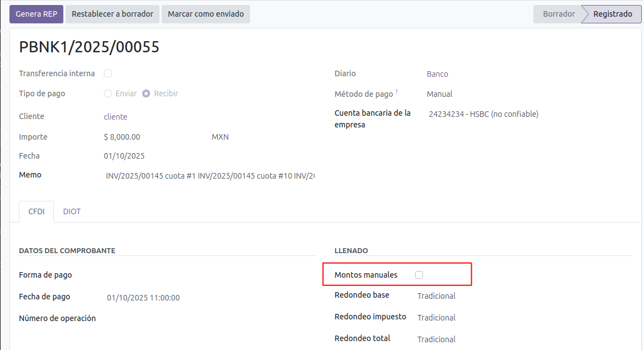Click the Método de pago help icon
Image resolution: width=644 pixels, height=350 pixels.
[397, 92]
